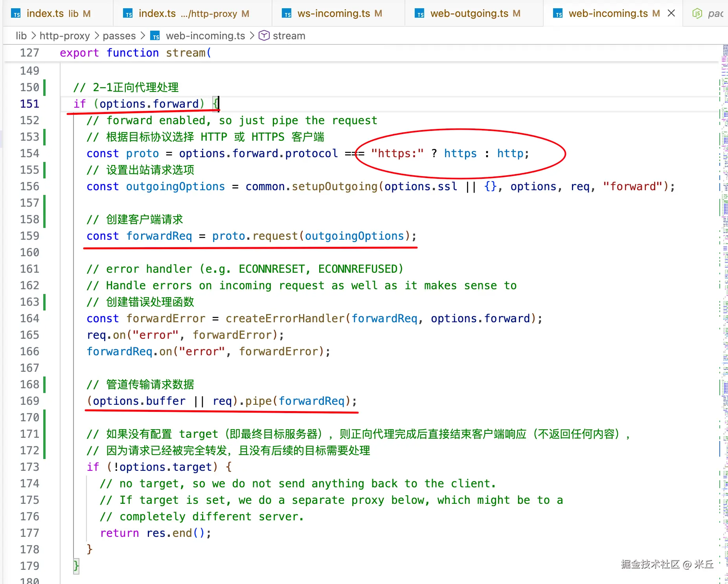Screen dimensions: 728x584
Task: Click the TypeScript icon on ws-incoming.ts tab
Action: pyautogui.click(x=287, y=14)
